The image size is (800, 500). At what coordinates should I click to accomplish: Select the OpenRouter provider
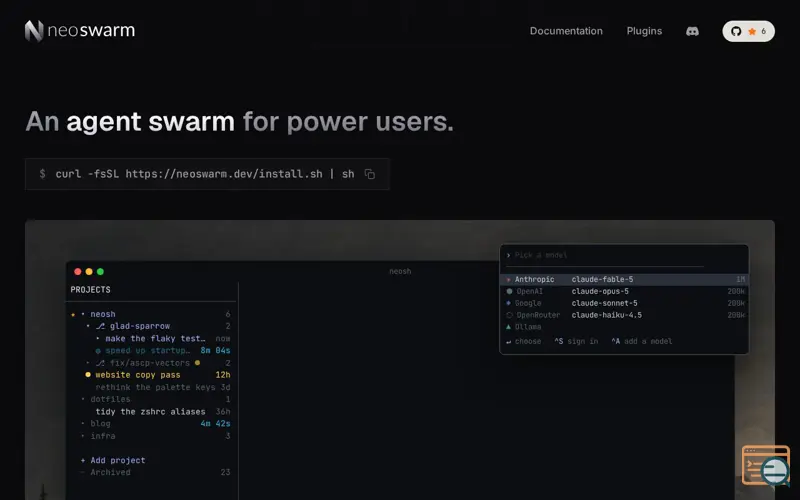538,315
